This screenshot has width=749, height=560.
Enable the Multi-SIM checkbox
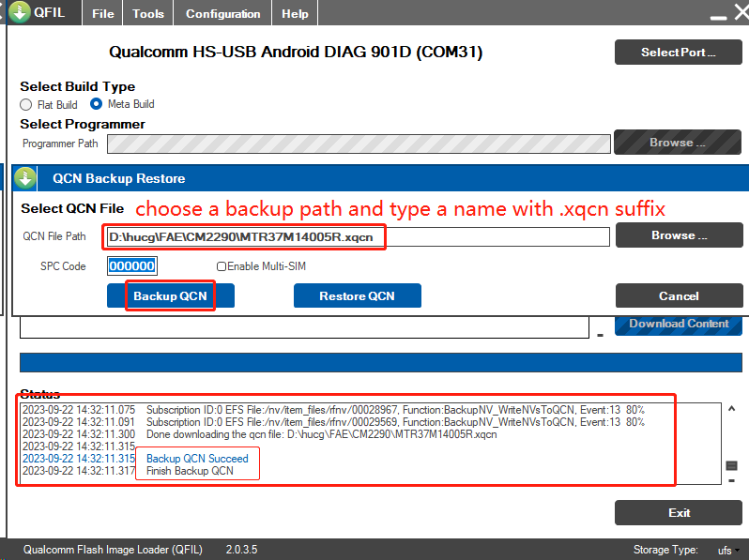(x=222, y=266)
